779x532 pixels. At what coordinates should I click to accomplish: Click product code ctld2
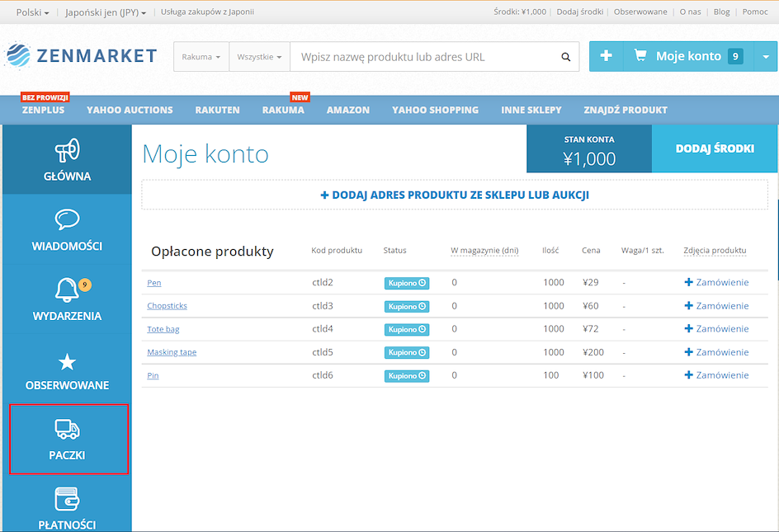pos(323,282)
